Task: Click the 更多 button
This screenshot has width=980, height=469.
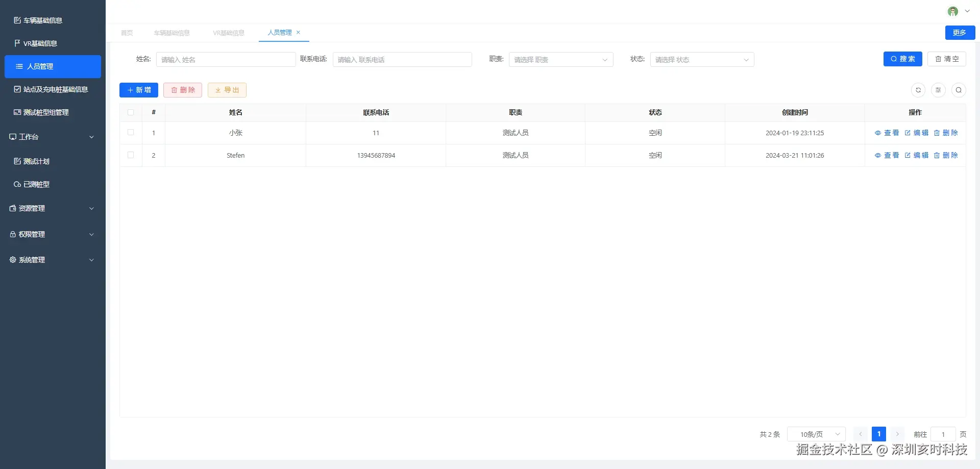Action: [x=960, y=33]
